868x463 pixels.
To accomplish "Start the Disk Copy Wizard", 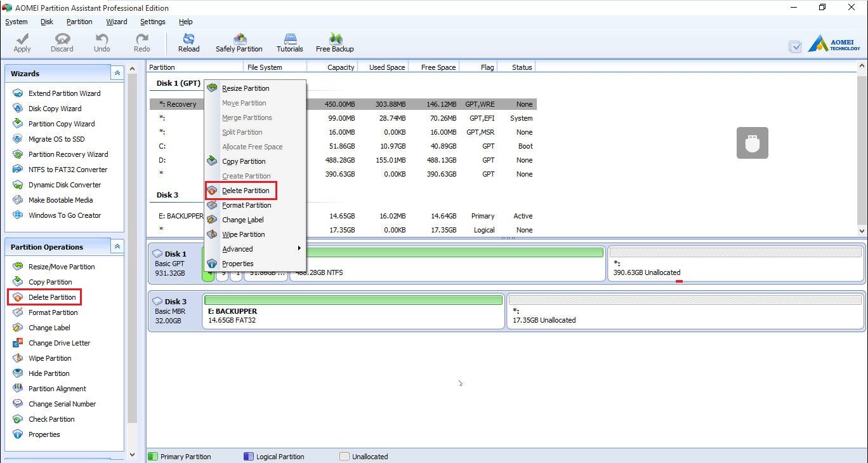I will tap(55, 109).
